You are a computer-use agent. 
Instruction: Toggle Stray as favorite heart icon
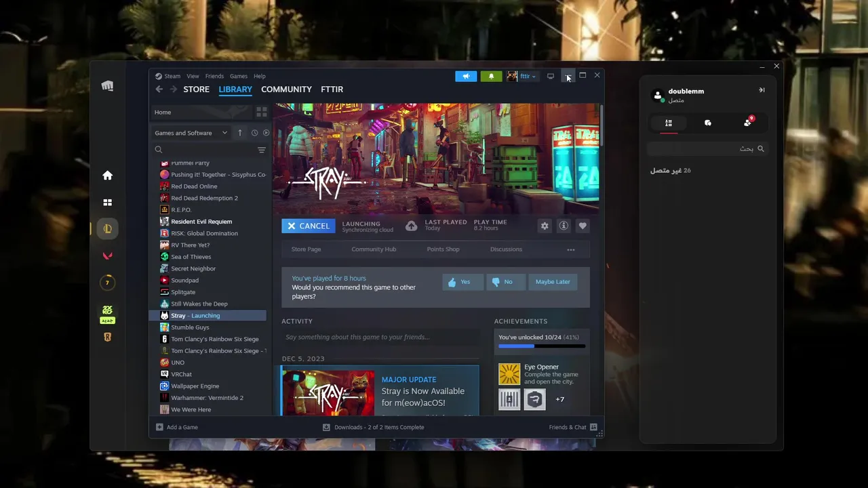tap(583, 226)
